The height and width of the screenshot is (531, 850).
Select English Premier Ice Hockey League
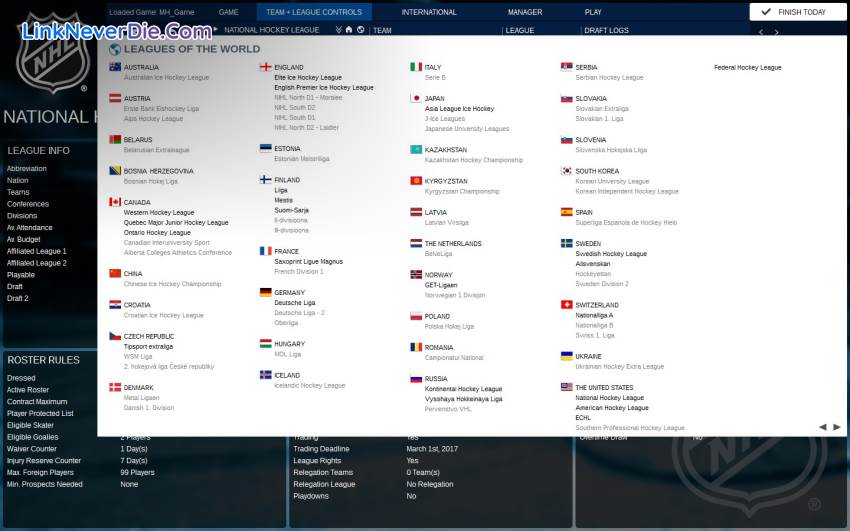point(324,87)
